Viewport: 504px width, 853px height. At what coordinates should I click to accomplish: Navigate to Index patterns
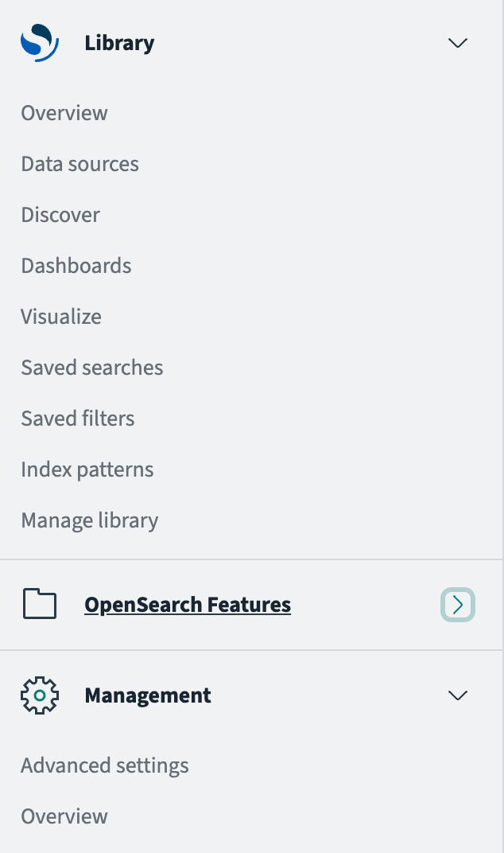coord(87,469)
